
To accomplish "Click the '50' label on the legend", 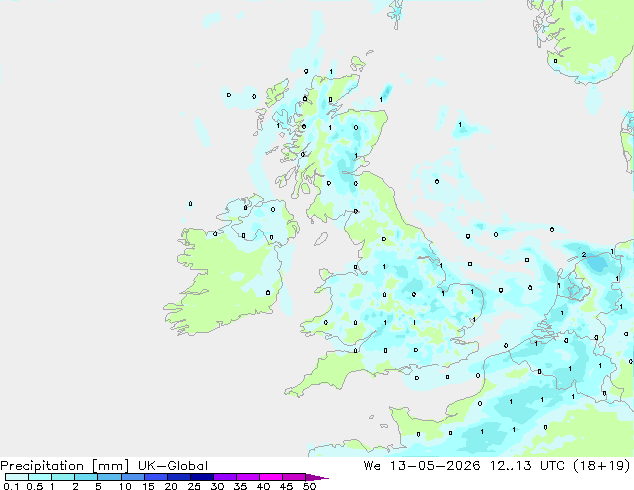I will tap(309, 486).
